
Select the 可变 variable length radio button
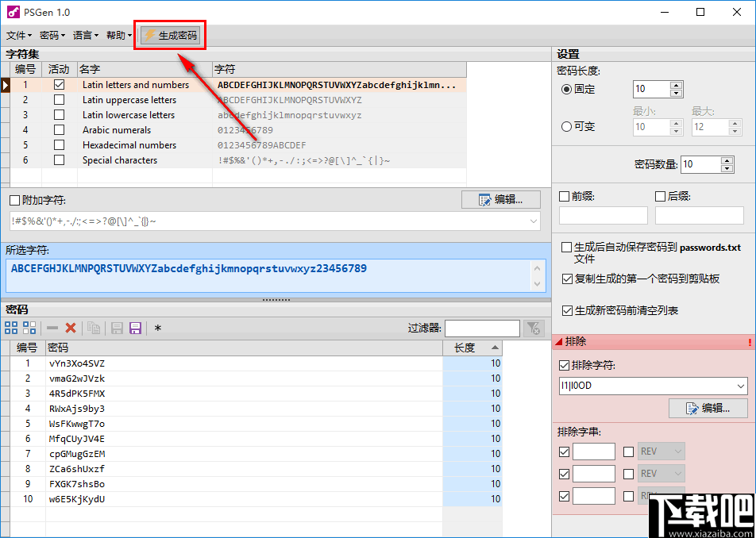tap(566, 127)
